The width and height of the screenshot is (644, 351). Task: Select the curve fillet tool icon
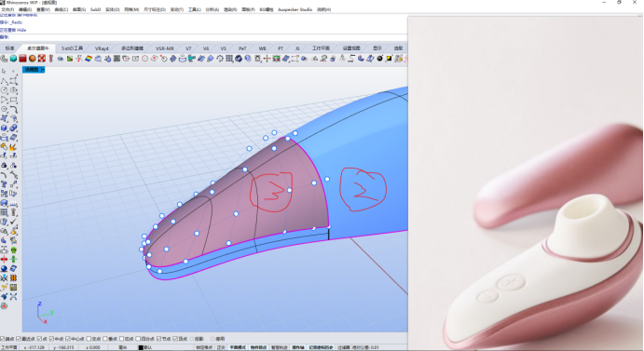point(14,109)
